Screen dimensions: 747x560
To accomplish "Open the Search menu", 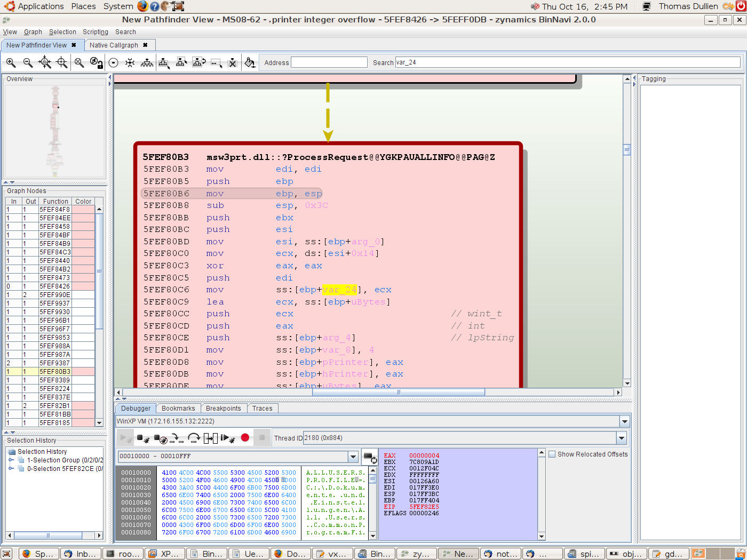I will (x=125, y=32).
